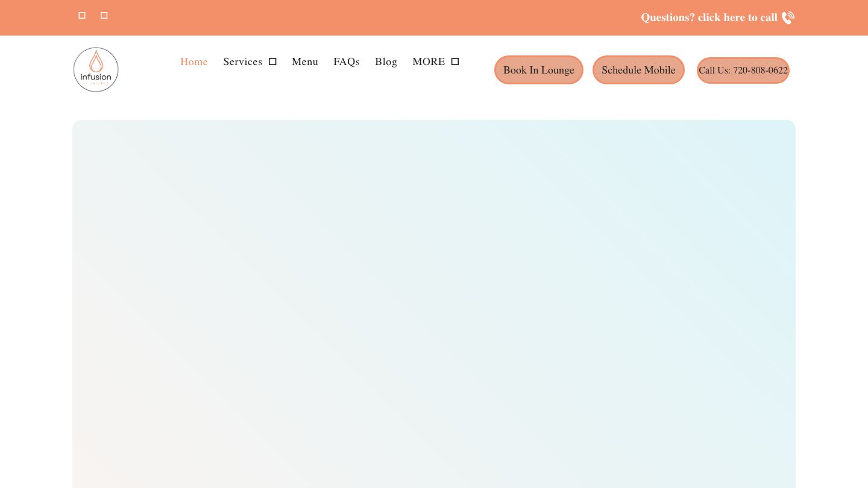Click the phone handset icon
This screenshot has height=488, width=868.
pos(788,18)
